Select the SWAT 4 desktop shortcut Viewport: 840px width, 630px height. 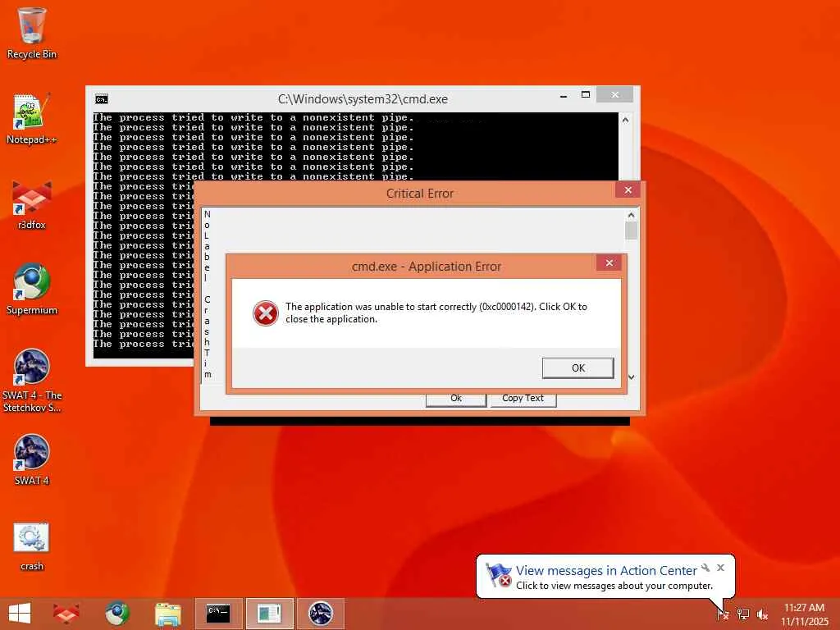pyautogui.click(x=32, y=459)
